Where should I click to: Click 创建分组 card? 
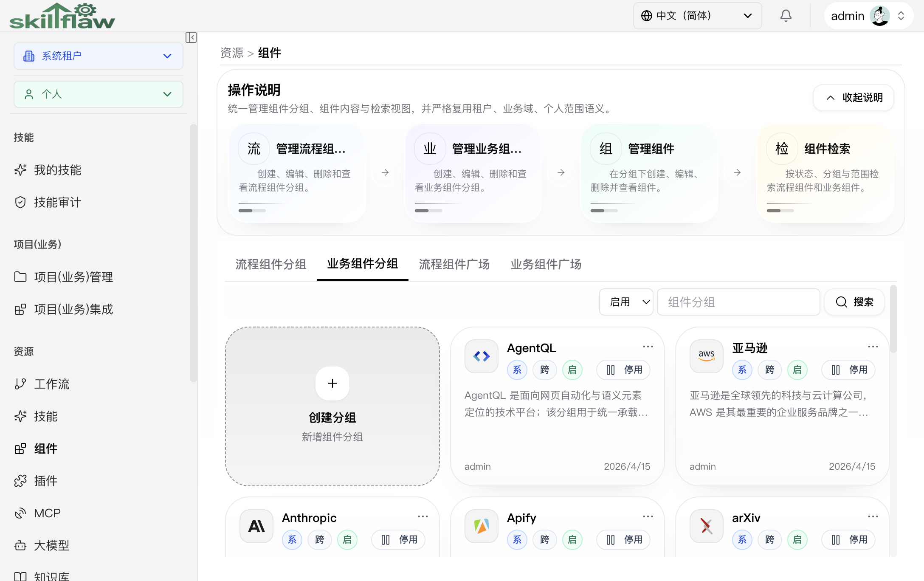(332, 406)
